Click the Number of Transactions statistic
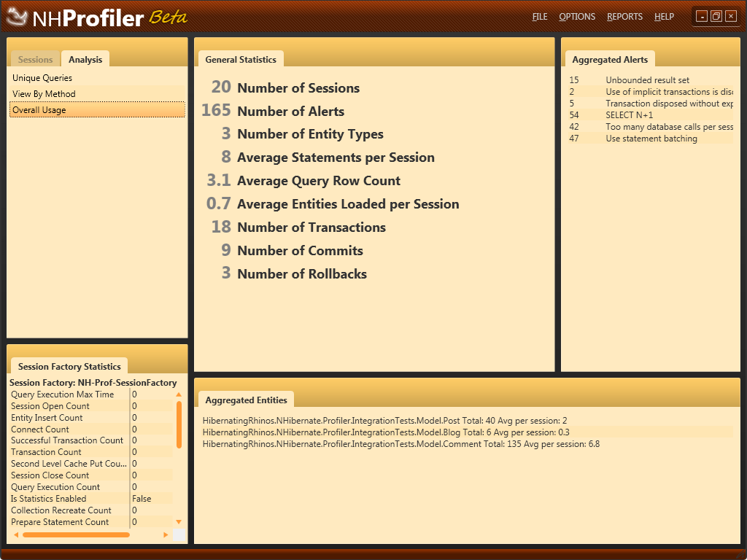This screenshot has height=560, width=747. (x=298, y=227)
